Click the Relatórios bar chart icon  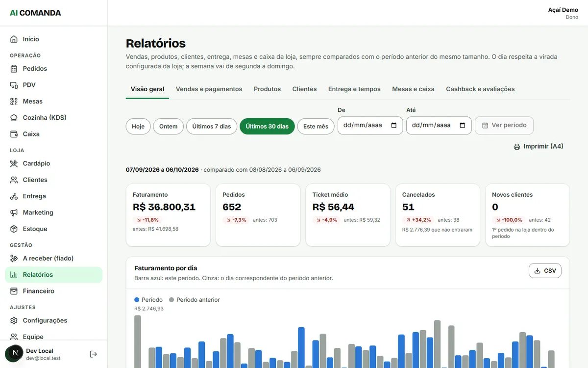(14, 275)
